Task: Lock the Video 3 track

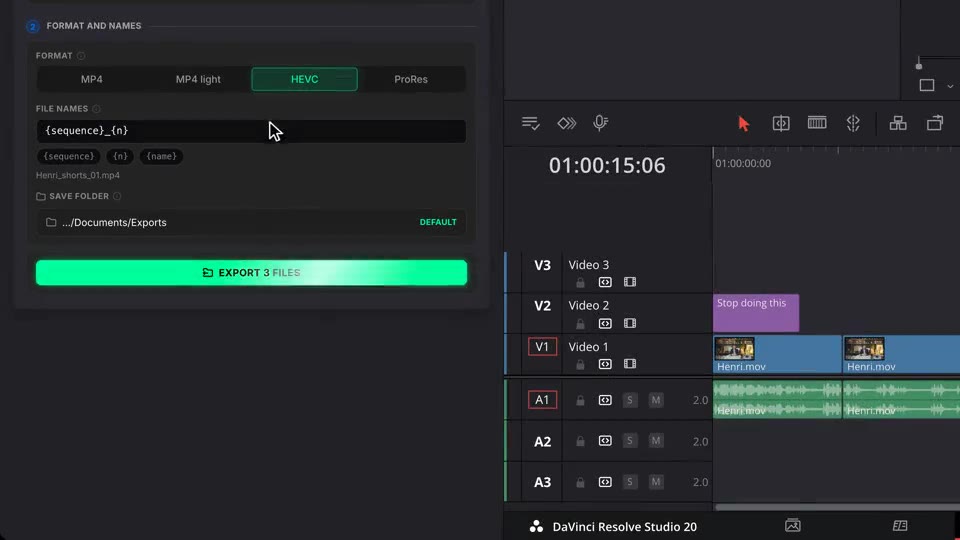Action: point(580,283)
